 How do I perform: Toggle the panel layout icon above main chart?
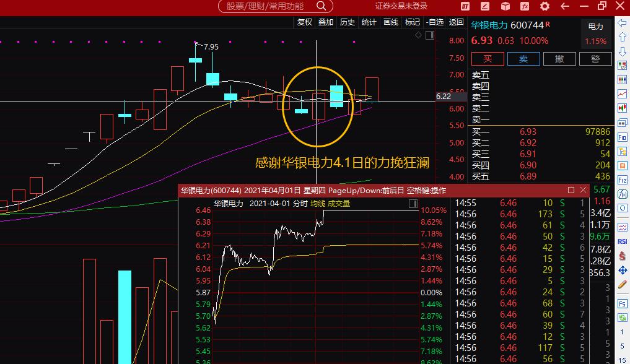(x=430, y=35)
